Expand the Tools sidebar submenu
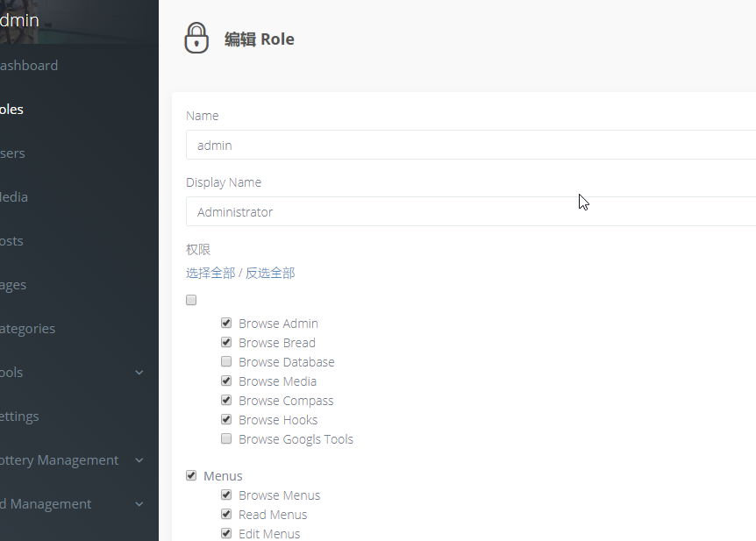This screenshot has width=756, height=541. (x=70, y=372)
